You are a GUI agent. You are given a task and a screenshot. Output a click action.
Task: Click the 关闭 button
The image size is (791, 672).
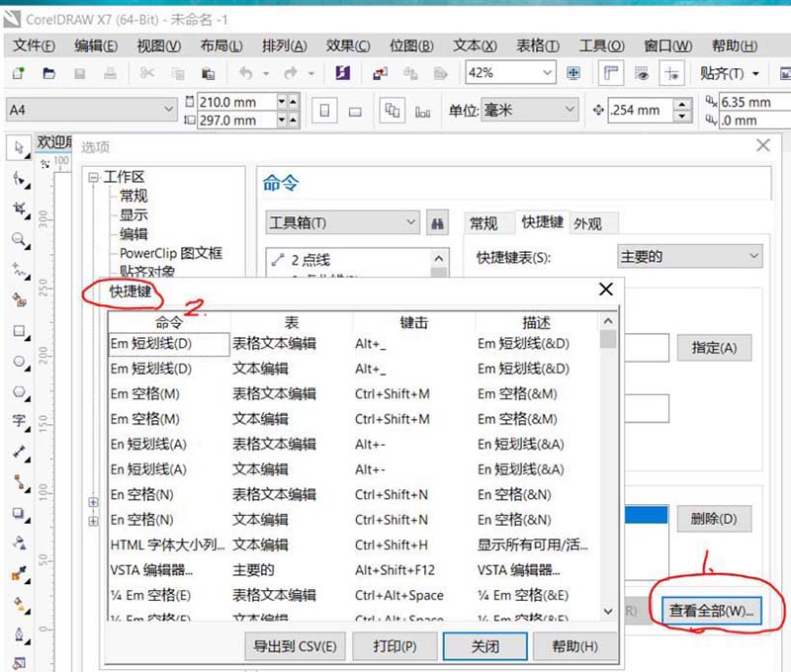[484, 646]
